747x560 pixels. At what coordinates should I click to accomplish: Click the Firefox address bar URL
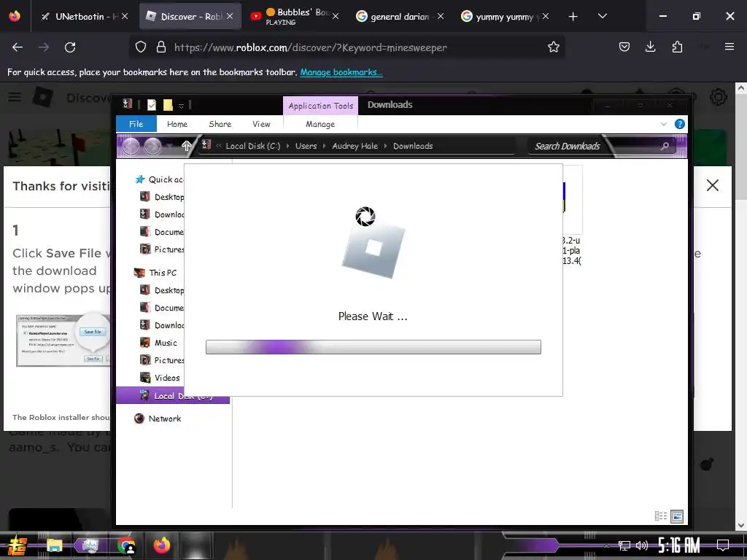(310, 47)
